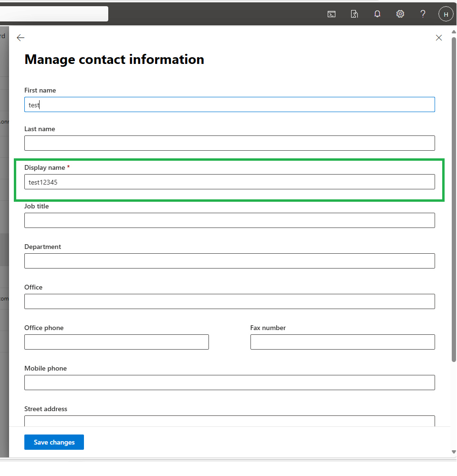Click the scrollbar down arrow
The height and width of the screenshot is (476, 457).
coord(454,452)
